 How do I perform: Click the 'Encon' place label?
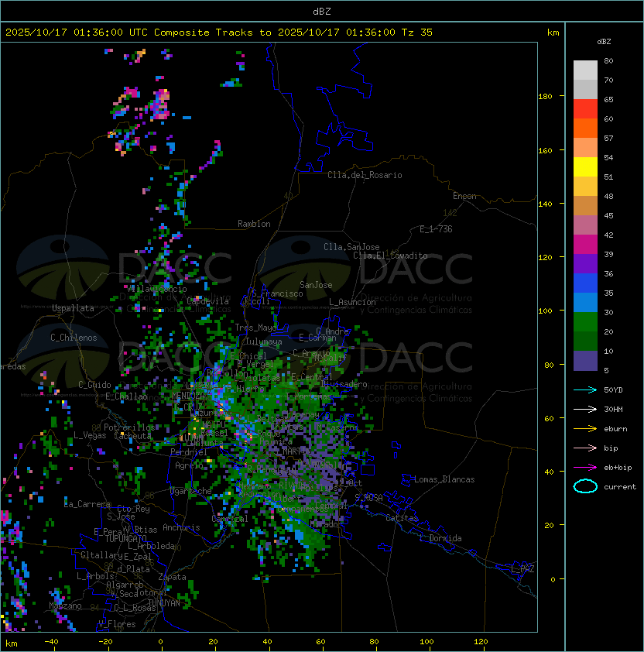pos(464,196)
